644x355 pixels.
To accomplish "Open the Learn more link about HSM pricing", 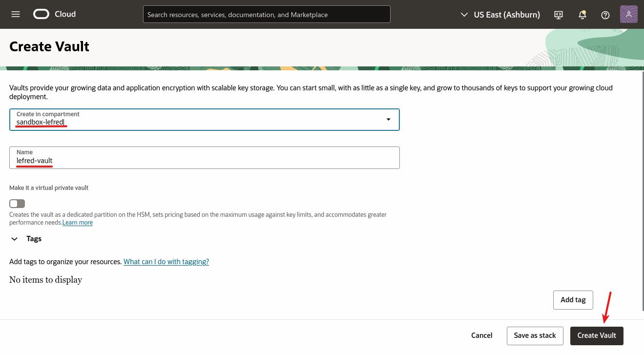I will [x=77, y=222].
